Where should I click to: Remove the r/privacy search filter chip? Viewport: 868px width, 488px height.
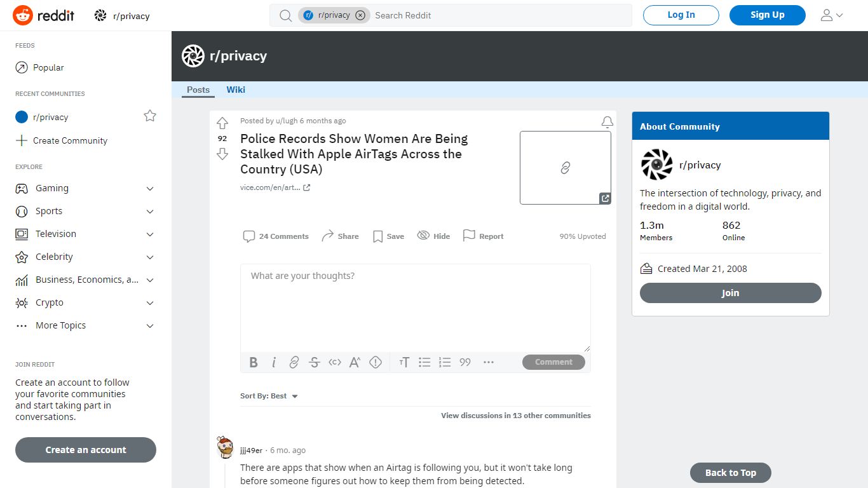(x=360, y=15)
